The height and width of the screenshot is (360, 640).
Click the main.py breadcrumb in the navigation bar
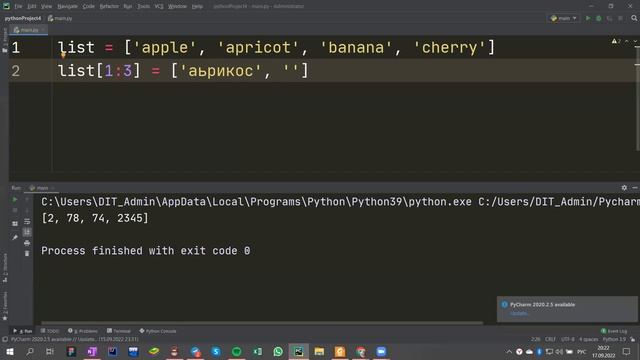point(60,18)
